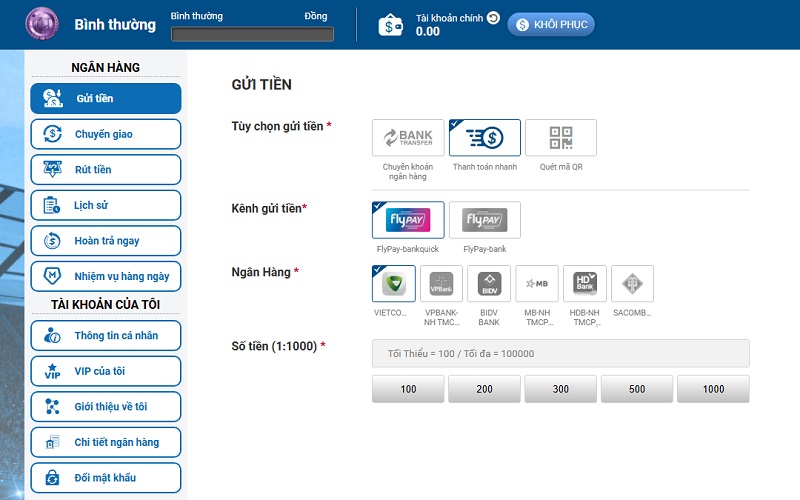Screen dimensions: 800x500
Task: Choose the FlyPay-bankquick channel
Action: click(408, 220)
